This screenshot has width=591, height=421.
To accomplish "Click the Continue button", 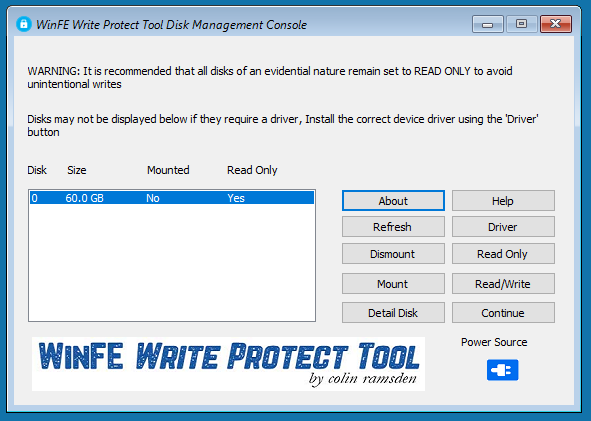I will coord(503,312).
